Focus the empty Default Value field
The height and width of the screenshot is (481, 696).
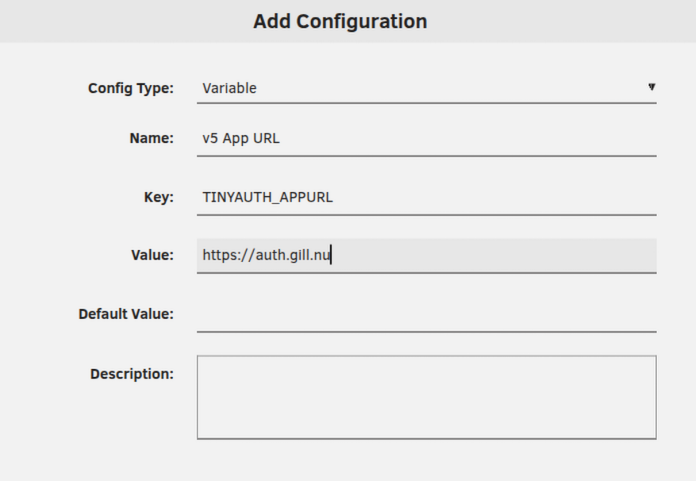tap(426, 314)
